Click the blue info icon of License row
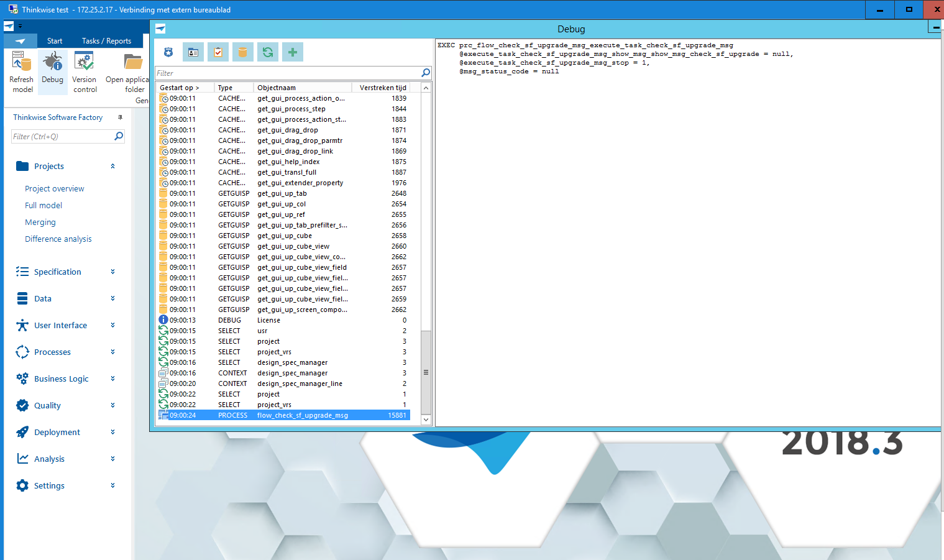The image size is (944, 560). pyautogui.click(x=163, y=320)
